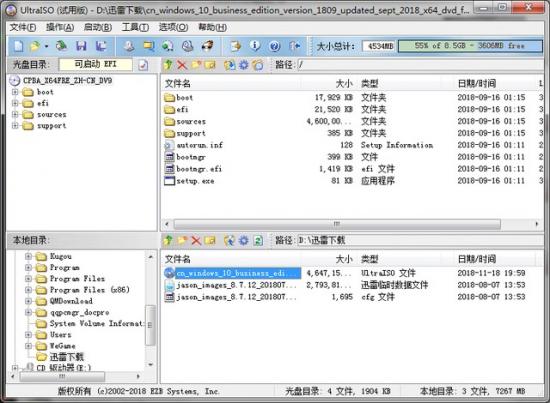Select the 迅雷下载 folder in local tree
This screenshot has width=550, height=403.
click(67, 357)
